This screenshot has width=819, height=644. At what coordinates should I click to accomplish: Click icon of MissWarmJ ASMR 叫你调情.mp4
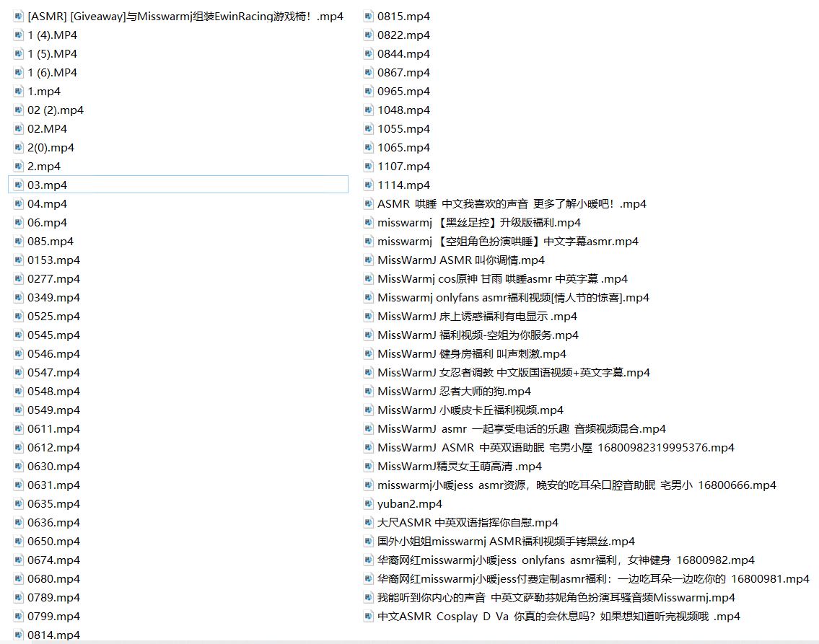pyautogui.click(x=368, y=260)
